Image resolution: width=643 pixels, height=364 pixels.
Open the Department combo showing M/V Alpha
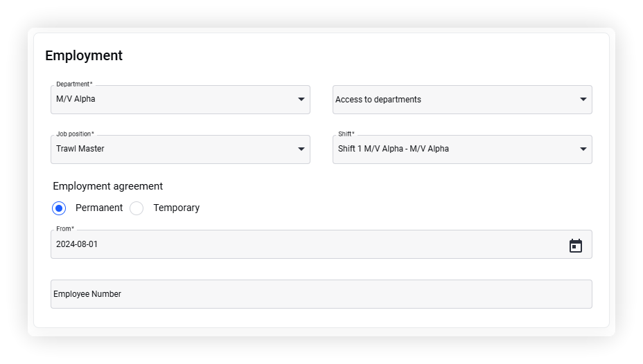tap(180, 100)
